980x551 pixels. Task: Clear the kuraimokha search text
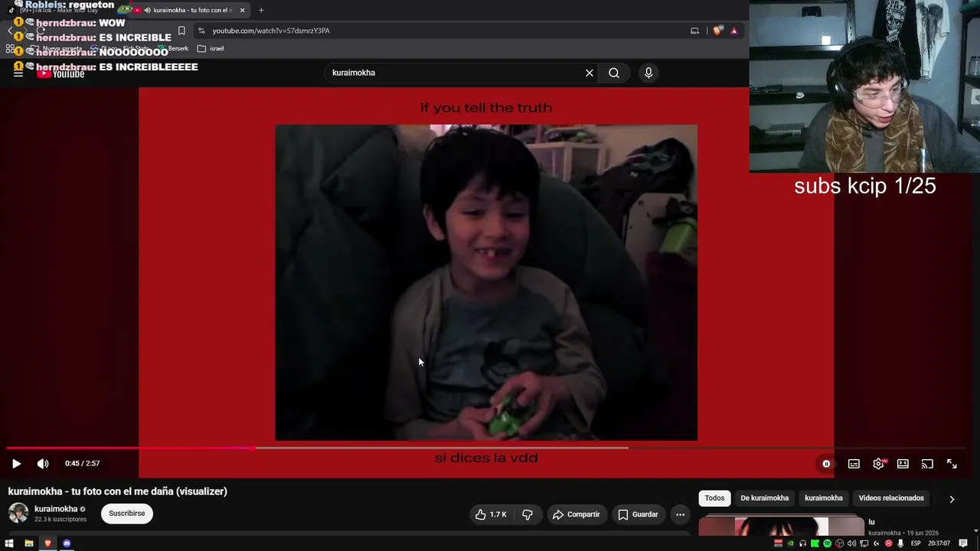click(x=590, y=73)
